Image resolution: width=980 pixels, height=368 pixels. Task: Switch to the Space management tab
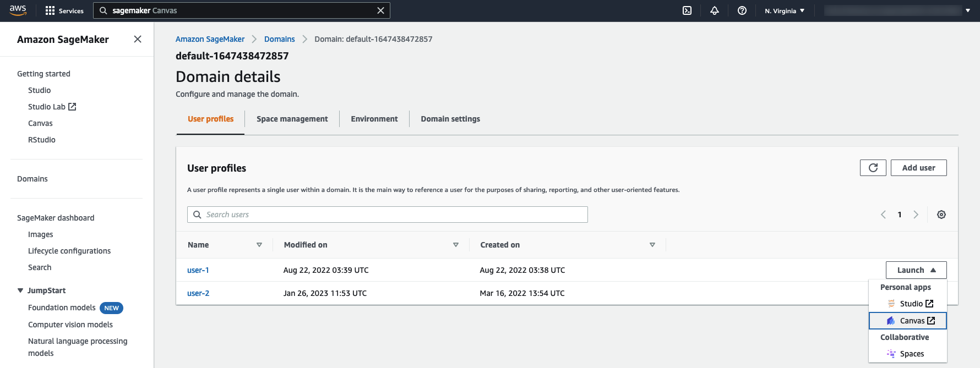pos(292,119)
